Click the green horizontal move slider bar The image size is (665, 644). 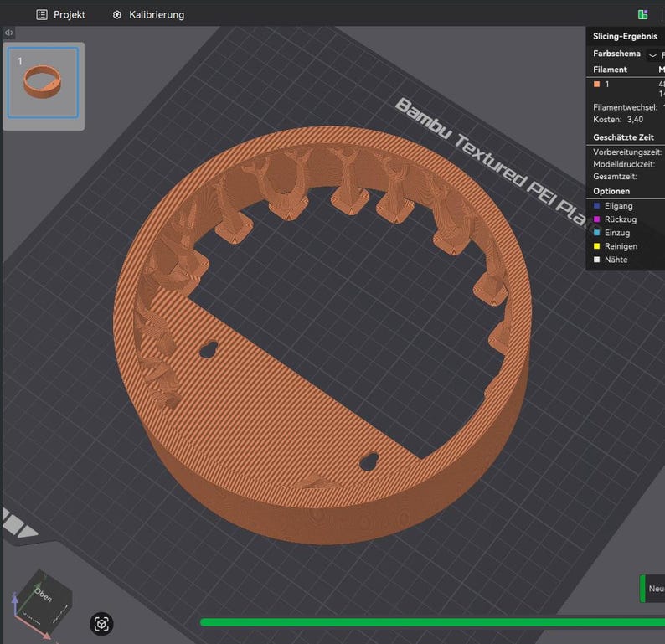click(432, 622)
